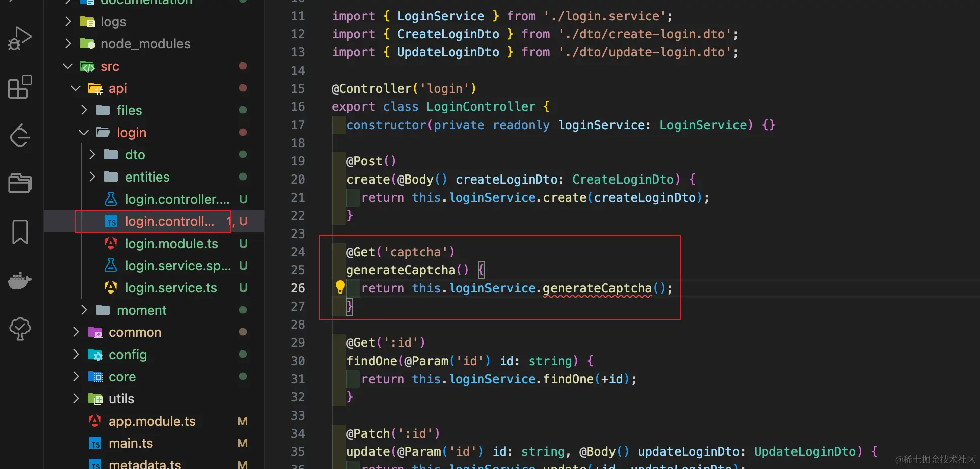
Task: Open the Docker activity icon
Action: point(20,281)
